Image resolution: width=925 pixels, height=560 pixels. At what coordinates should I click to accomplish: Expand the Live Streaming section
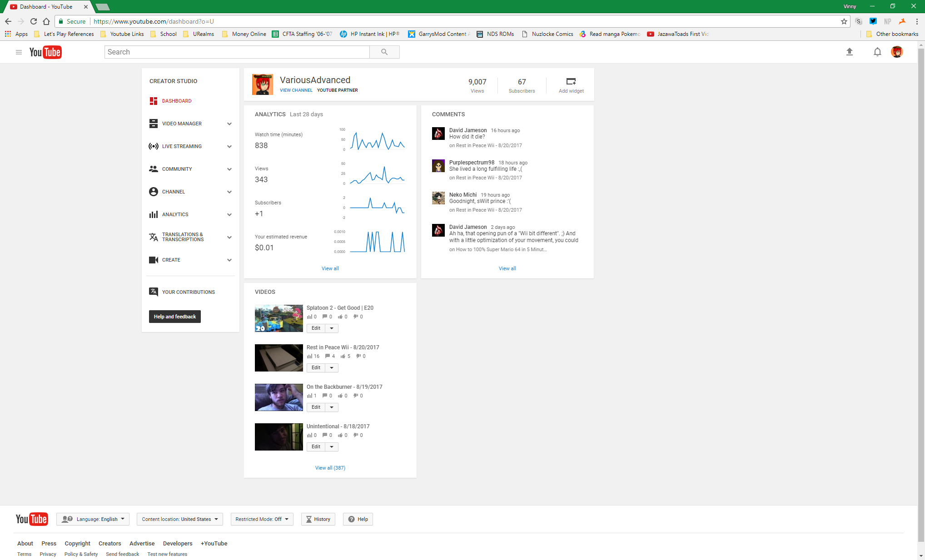229,146
